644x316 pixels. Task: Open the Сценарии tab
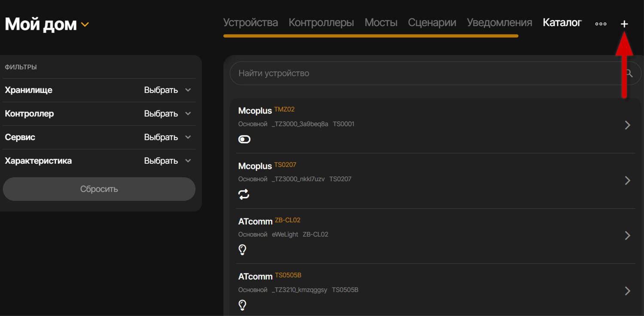[x=432, y=22]
